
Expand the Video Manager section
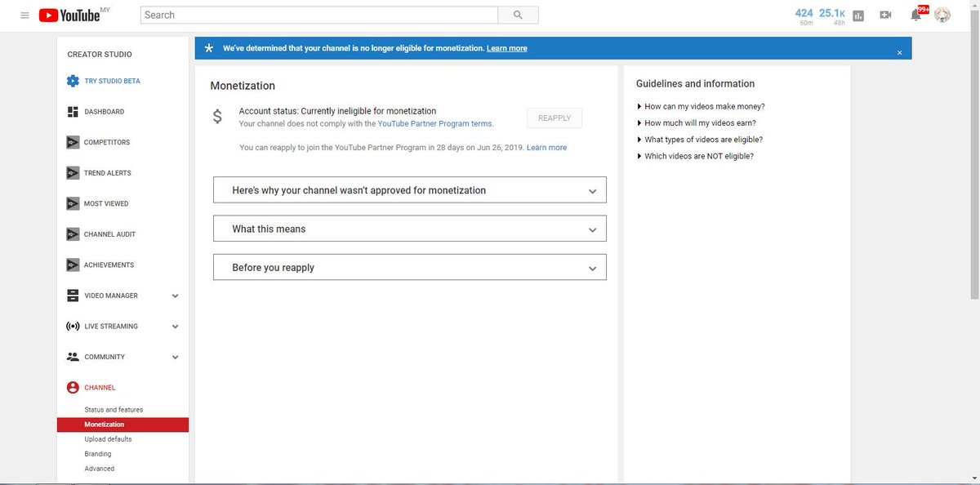tap(176, 296)
